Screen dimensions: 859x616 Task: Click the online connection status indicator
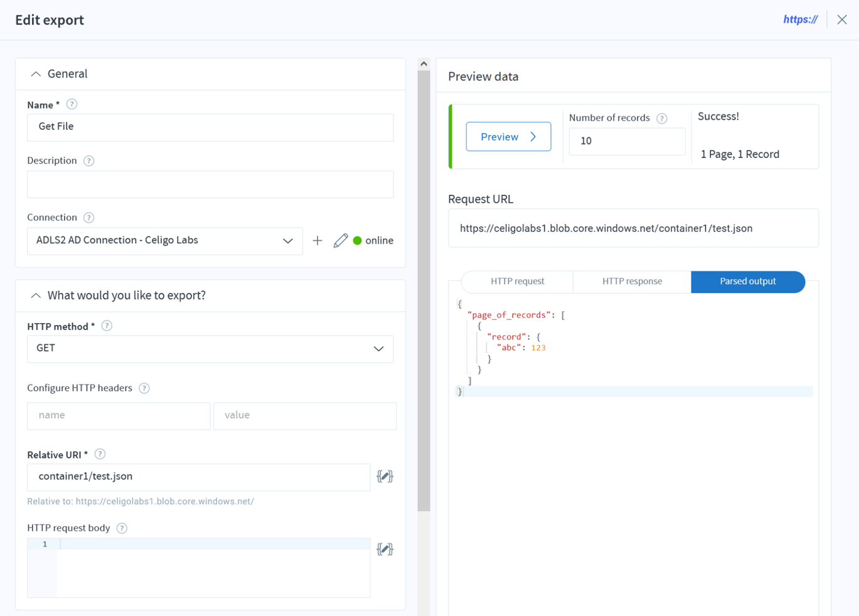pos(373,240)
